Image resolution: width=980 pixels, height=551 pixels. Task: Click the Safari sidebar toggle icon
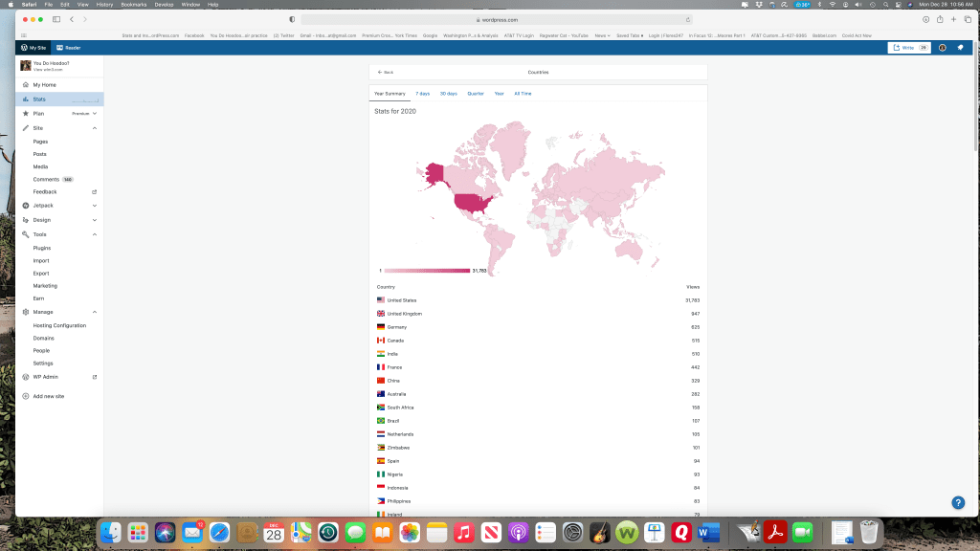click(56, 19)
